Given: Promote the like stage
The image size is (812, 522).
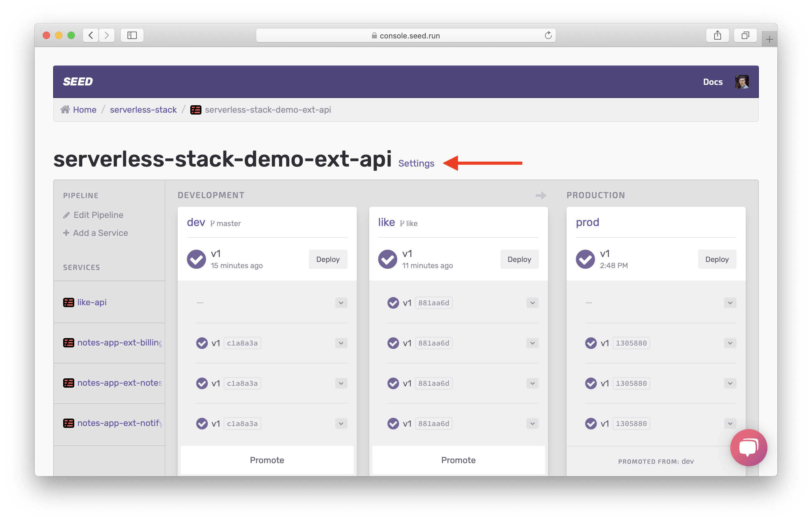Looking at the screenshot, I should pyautogui.click(x=458, y=460).
